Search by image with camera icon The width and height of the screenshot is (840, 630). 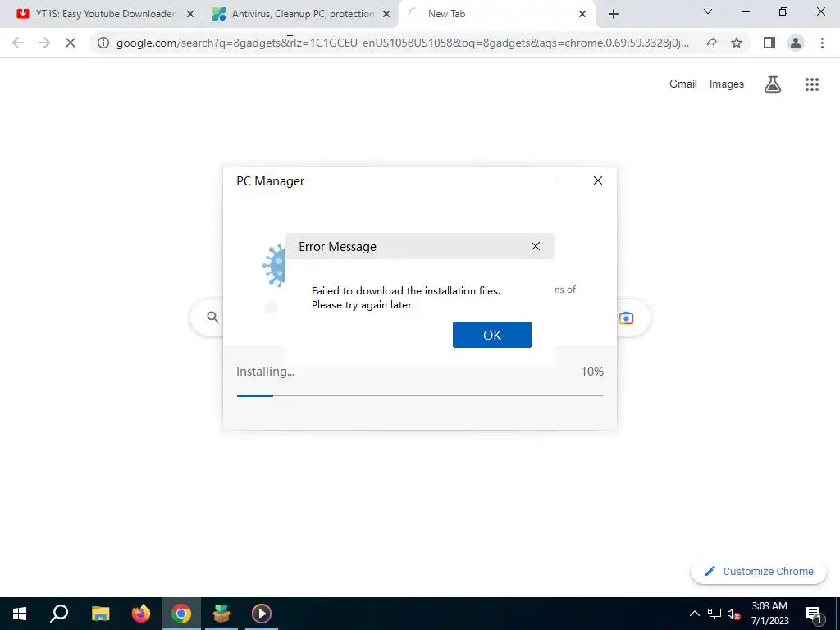pos(626,318)
